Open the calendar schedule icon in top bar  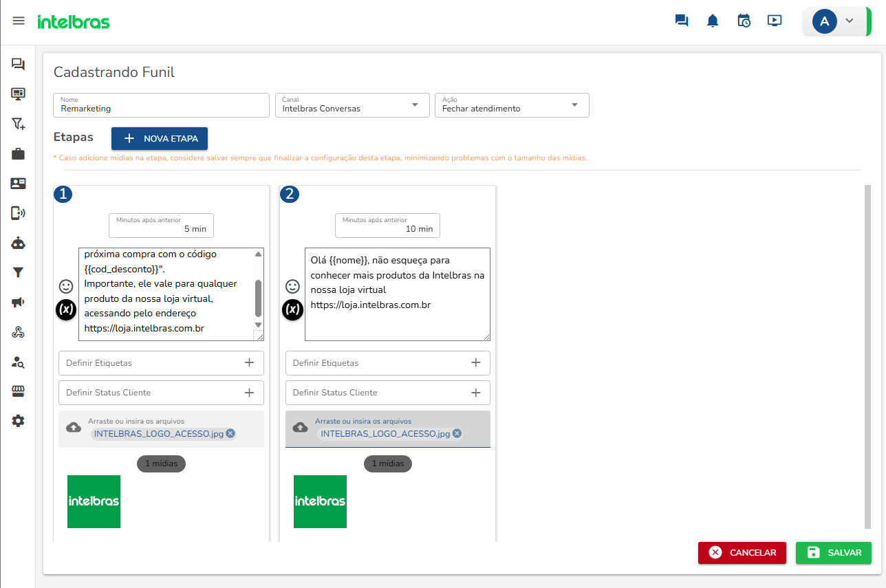coord(744,21)
